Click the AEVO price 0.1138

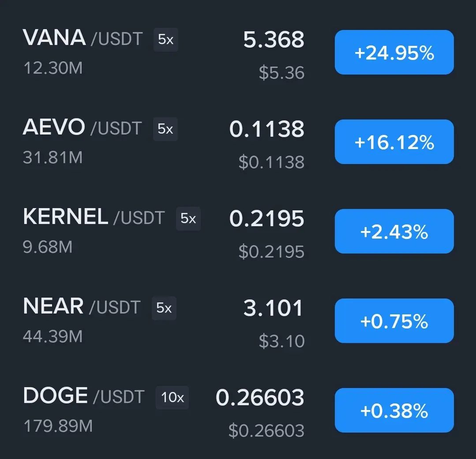point(266,129)
